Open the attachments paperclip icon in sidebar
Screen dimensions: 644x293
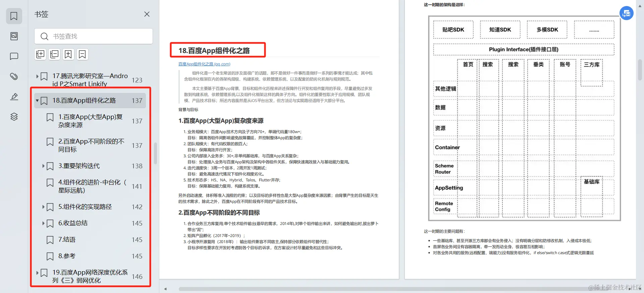pyautogui.click(x=14, y=76)
